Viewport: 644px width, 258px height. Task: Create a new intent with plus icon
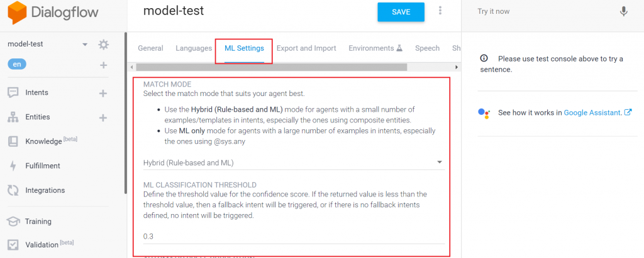click(x=104, y=93)
